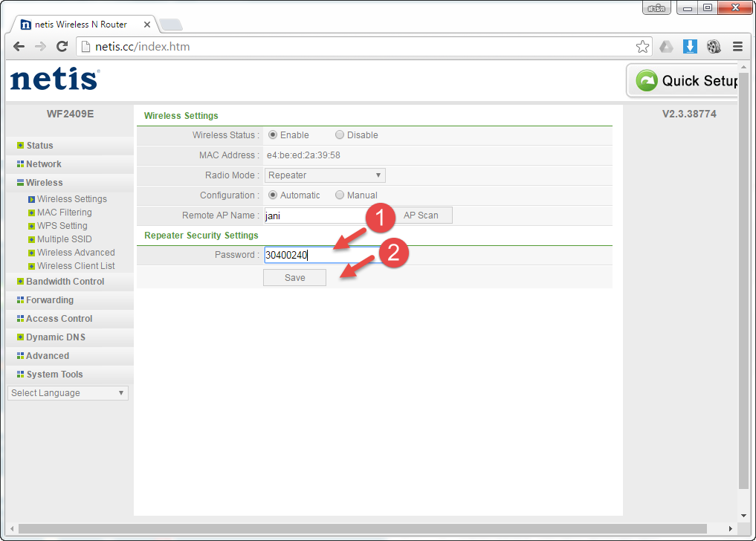756x541 pixels.
Task: Collapse the Wireless menu section
Action: tap(44, 182)
